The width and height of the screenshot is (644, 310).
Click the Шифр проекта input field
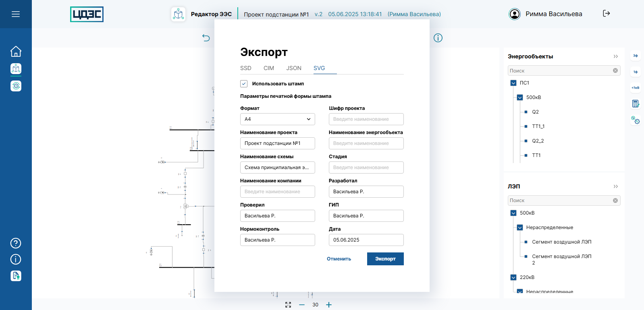coord(366,119)
